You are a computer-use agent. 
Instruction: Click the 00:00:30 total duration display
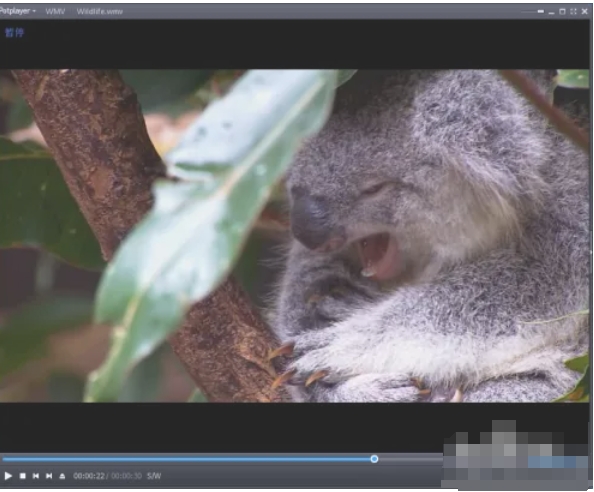(x=127, y=476)
